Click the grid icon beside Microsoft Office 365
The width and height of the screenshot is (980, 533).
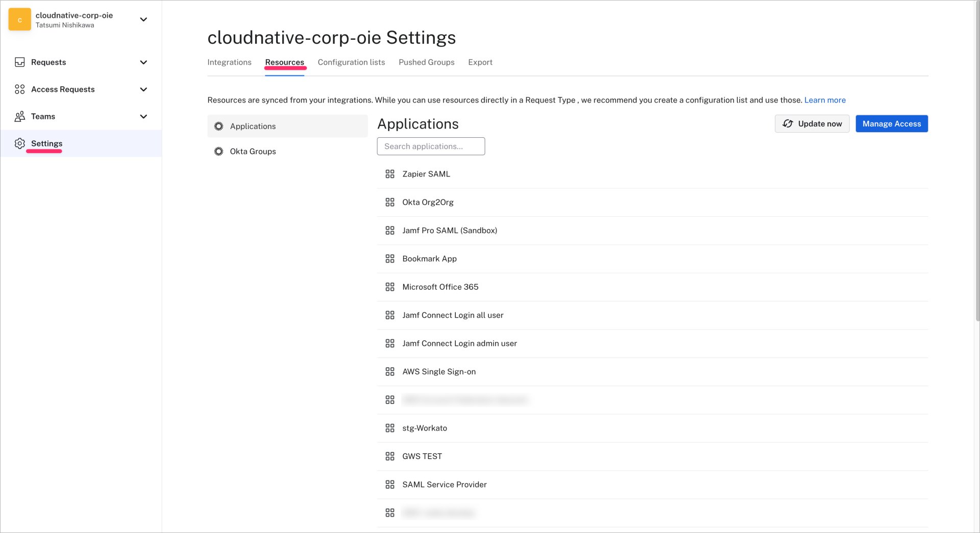(390, 287)
